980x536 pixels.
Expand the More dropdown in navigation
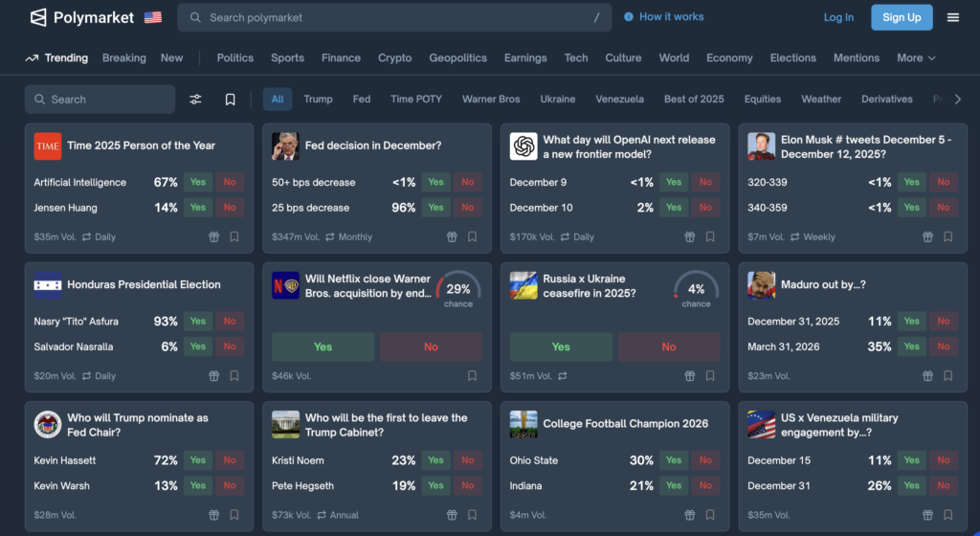(x=916, y=58)
